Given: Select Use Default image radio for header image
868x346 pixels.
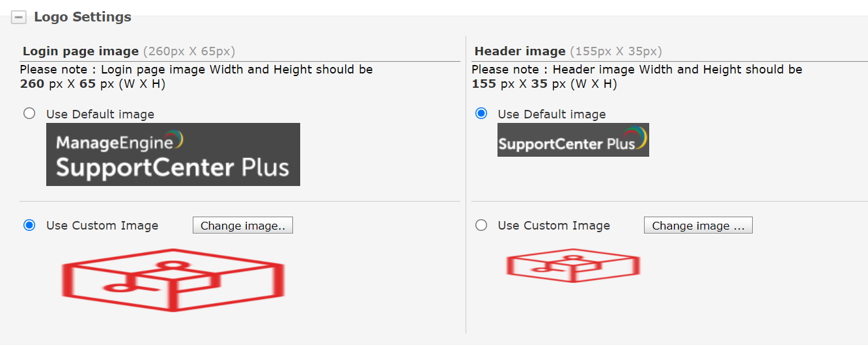Looking at the screenshot, I should click(x=481, y=114).
